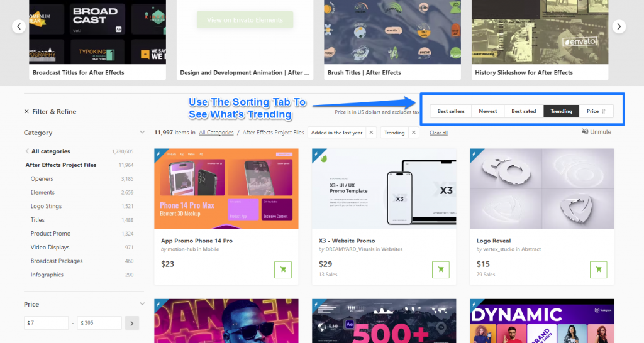Open DREAMYARD_Visuals author page
Image resolution: width=644 pixels, height=343 pixels.
[x=350, y=249]
